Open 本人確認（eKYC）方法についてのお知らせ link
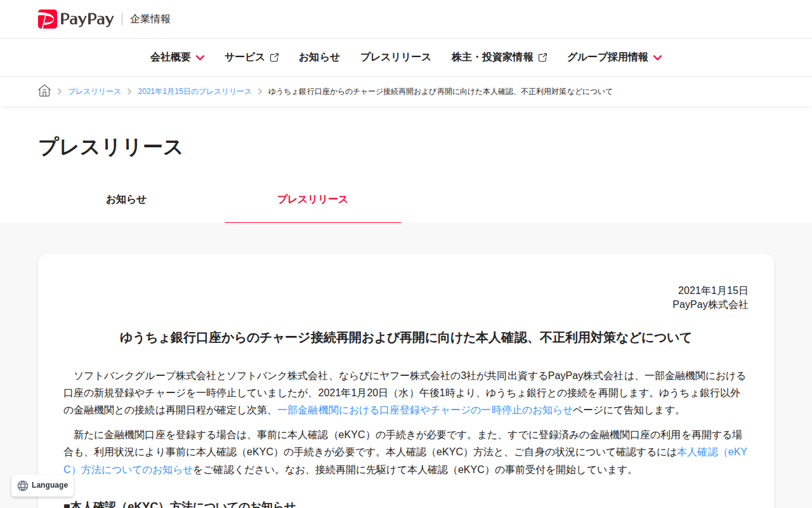 pos(406,461)
